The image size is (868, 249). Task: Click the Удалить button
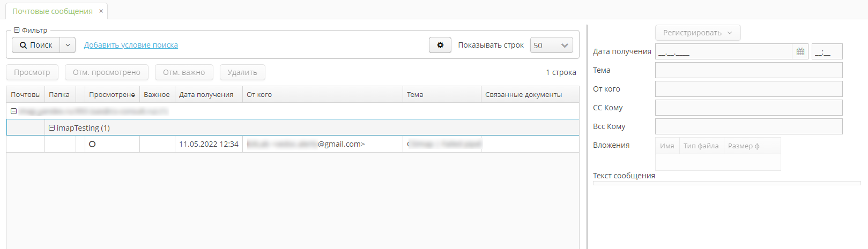(242, 72)
